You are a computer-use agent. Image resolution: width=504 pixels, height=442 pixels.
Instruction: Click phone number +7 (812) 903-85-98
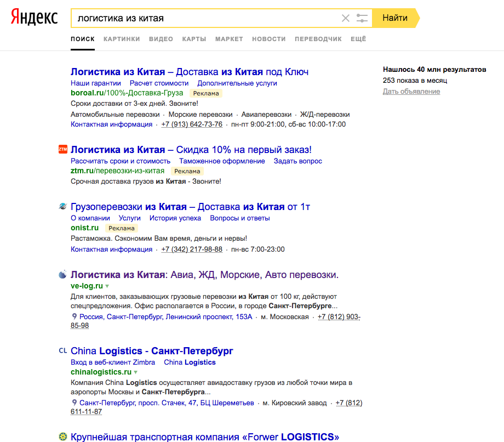pyautogui.click(x=339, y=317)
